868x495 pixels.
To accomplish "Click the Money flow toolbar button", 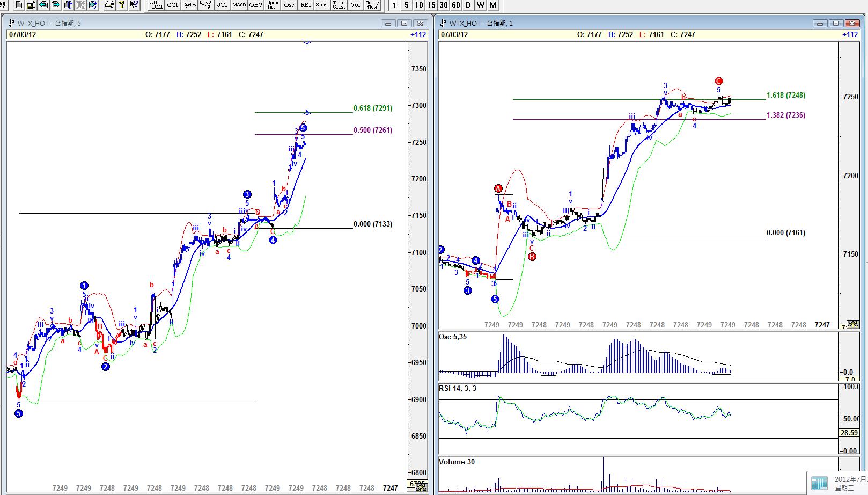I will click(372, 4).
